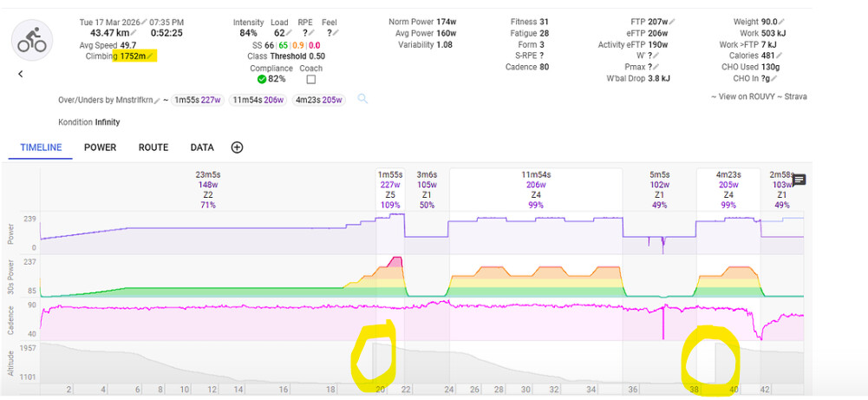Click the pencil icon beside FTP 207w

(x=674, y=20)
